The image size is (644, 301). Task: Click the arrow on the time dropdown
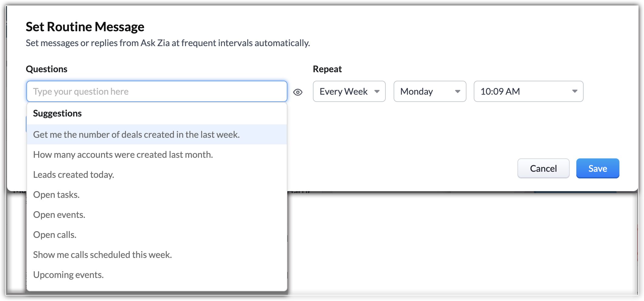575,91
